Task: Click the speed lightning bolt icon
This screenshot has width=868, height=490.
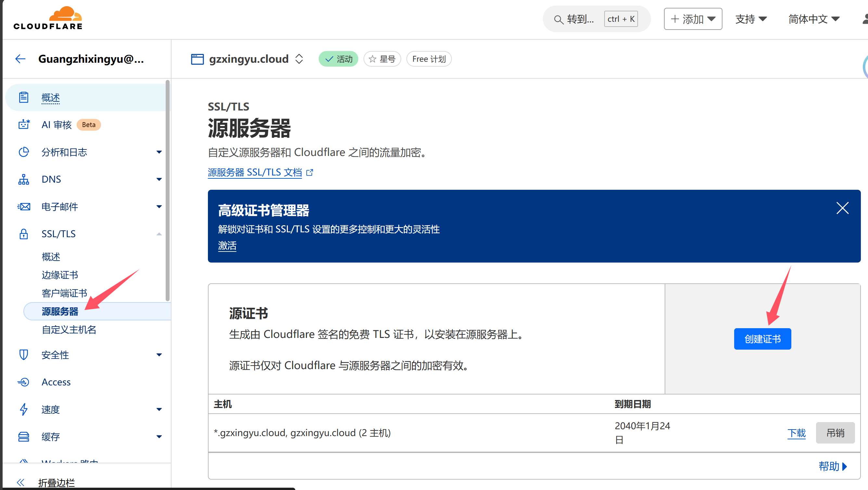Action: 24,409
